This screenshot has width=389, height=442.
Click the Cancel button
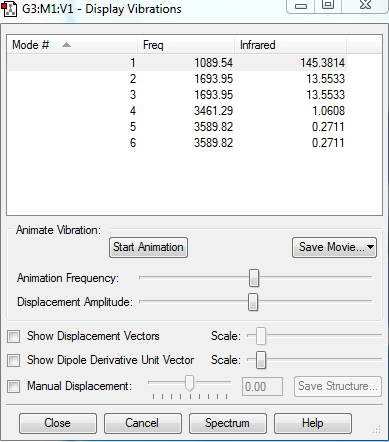tap(143, 423)
